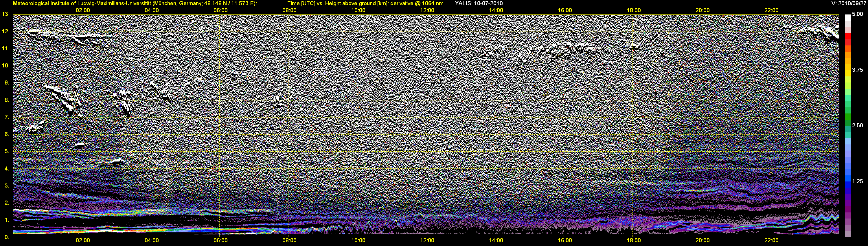Click the 1.25 colorbar value
This screenshot has width=868, height=246.
point(857,181)
